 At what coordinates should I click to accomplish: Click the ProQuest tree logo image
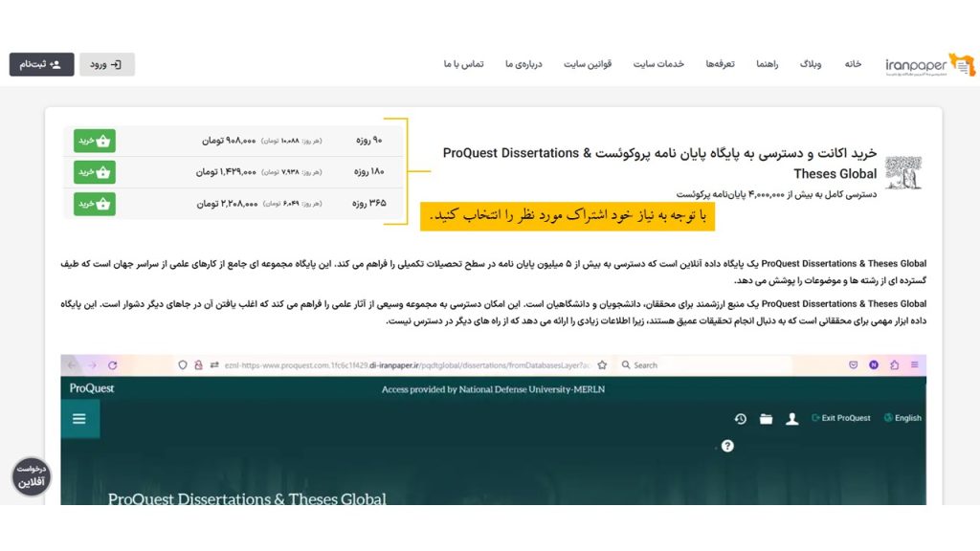pyautogui.click(x=903, y=172)
